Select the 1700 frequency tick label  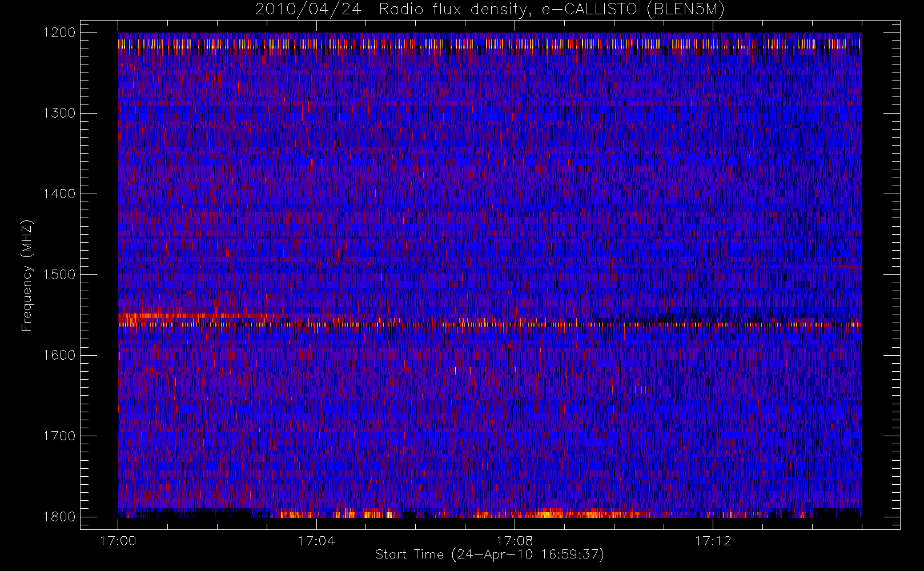pos(59,436)
